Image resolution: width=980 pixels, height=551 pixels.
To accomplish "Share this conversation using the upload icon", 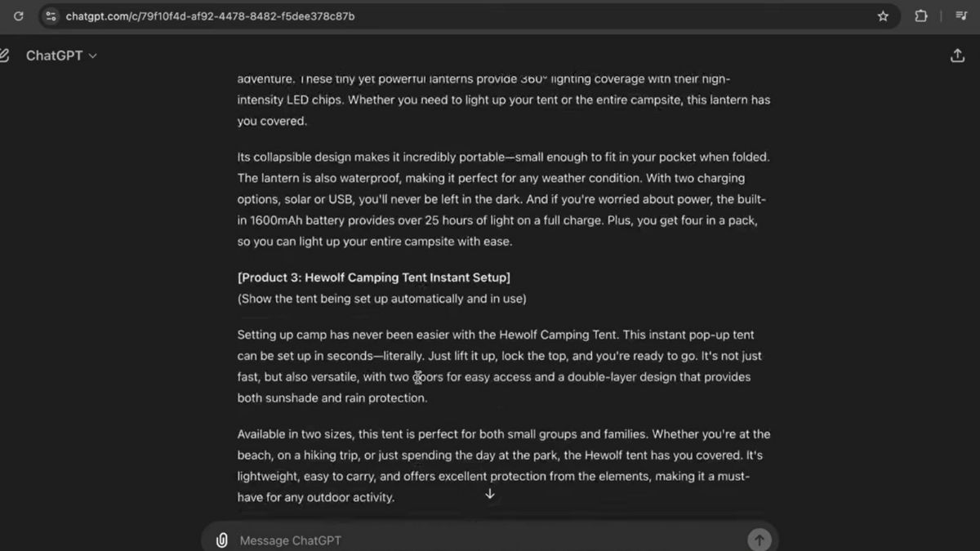I will click(x=957, y=56).
